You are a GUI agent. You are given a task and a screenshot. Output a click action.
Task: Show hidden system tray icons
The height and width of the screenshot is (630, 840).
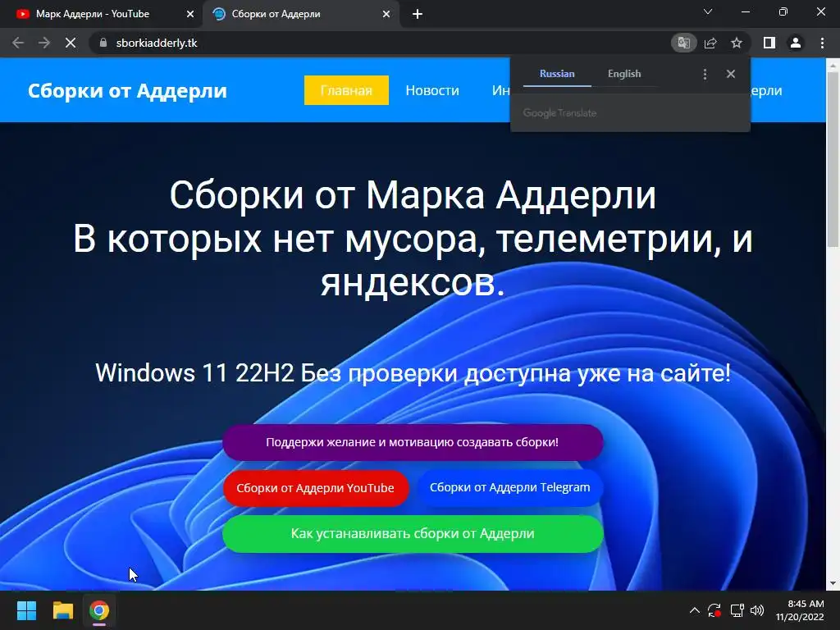tap(694, 610)
